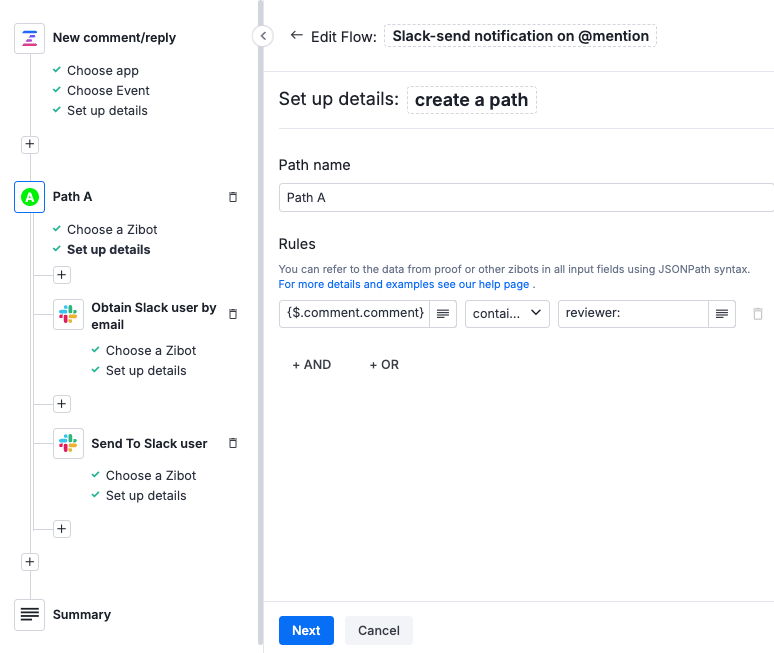Select Choose a Zibot under Path A

tap(112, 230)
